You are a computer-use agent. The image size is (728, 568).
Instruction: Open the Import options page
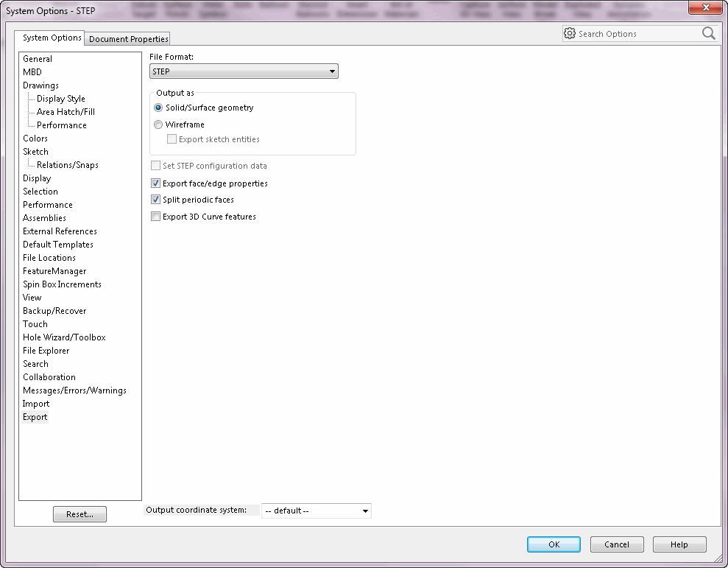pos(36,404)
